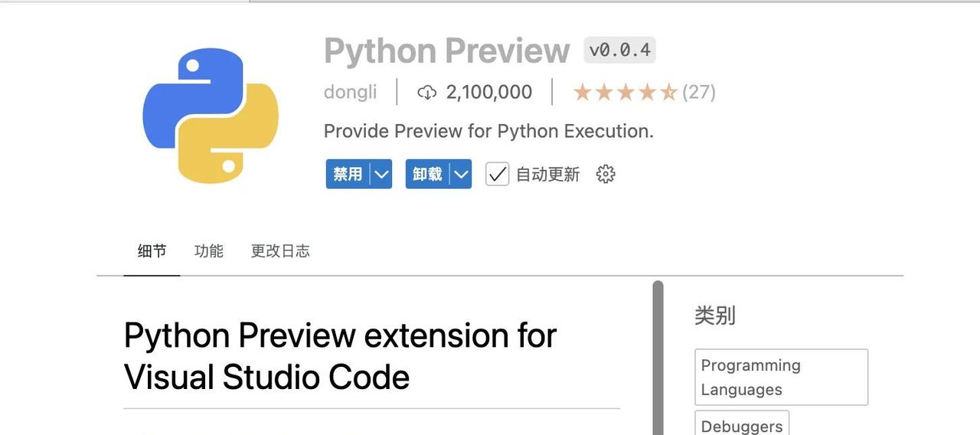Open the dongli publisher link
980x435 pixels.
(x=351, y=93)
